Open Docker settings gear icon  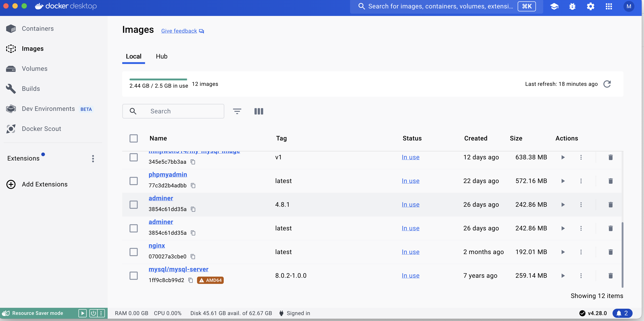[590, 6]
